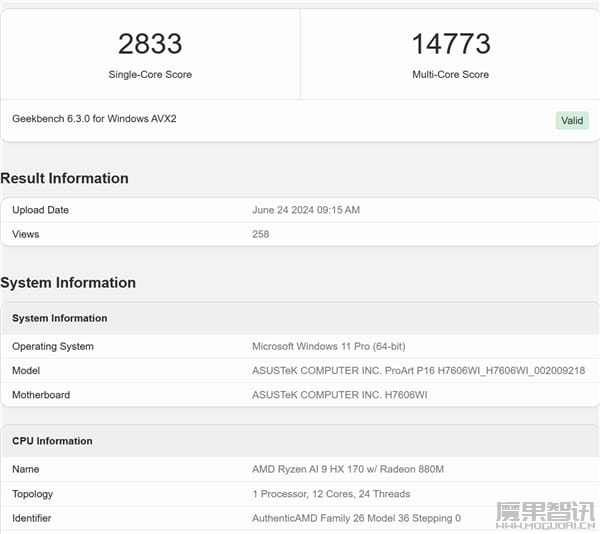Click the Identifier label
600x534 pixels.
pos(32,518)
